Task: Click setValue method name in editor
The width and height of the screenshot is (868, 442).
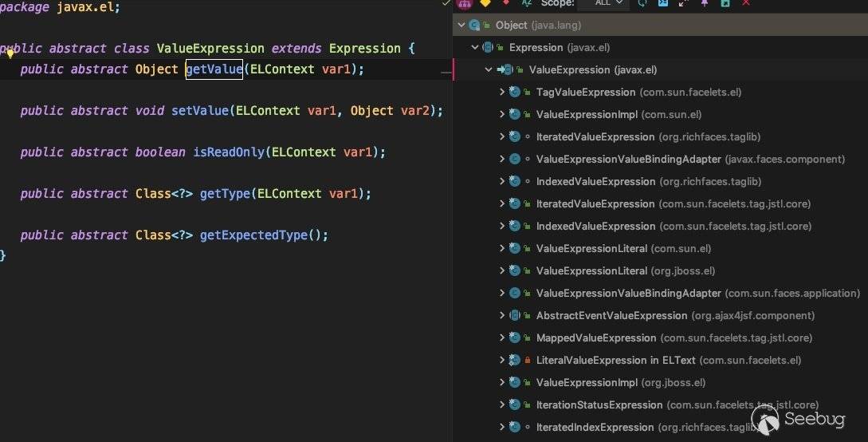Action: click(x=200, y=111)
